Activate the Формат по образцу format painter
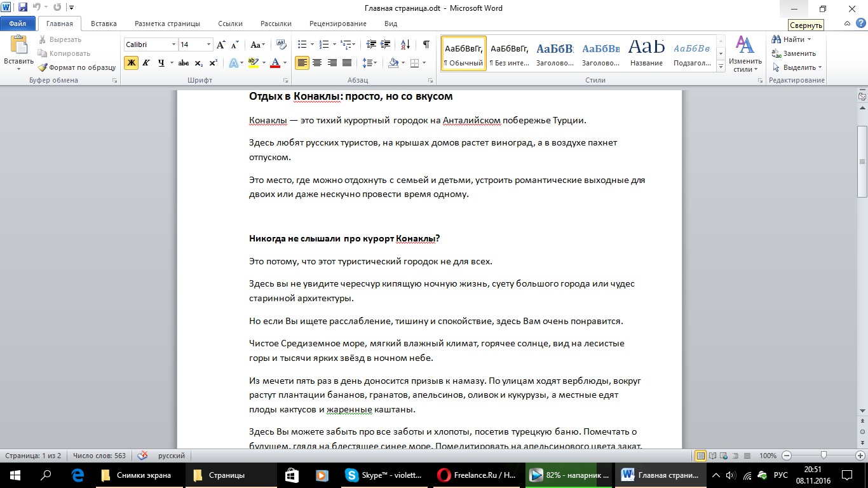868x488 pixels. (76, 67)
